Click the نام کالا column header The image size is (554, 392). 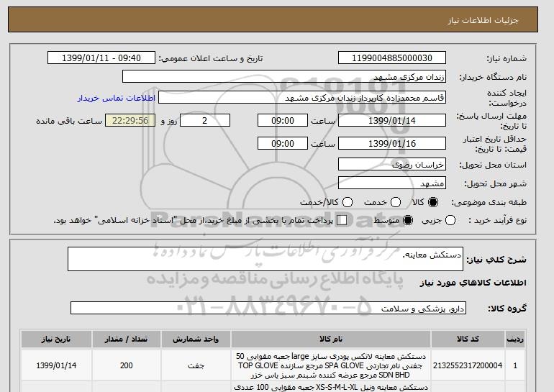click(331, 339)
